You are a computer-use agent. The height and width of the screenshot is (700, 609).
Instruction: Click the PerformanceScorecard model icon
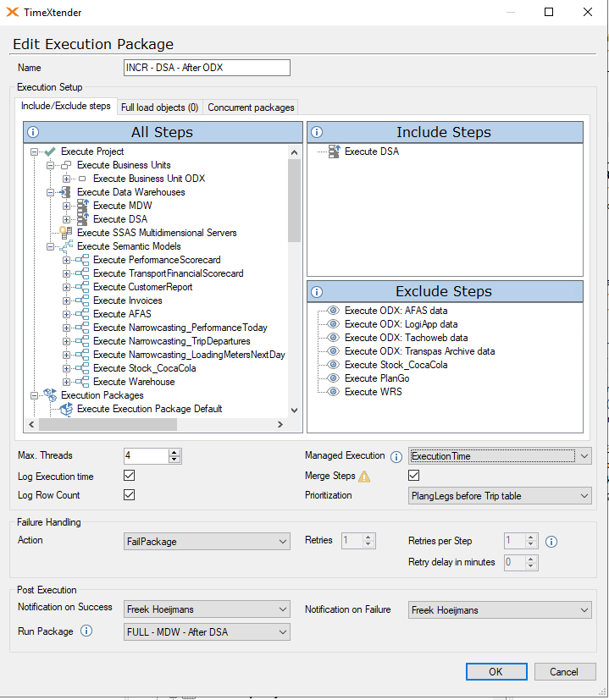(82, 260)
